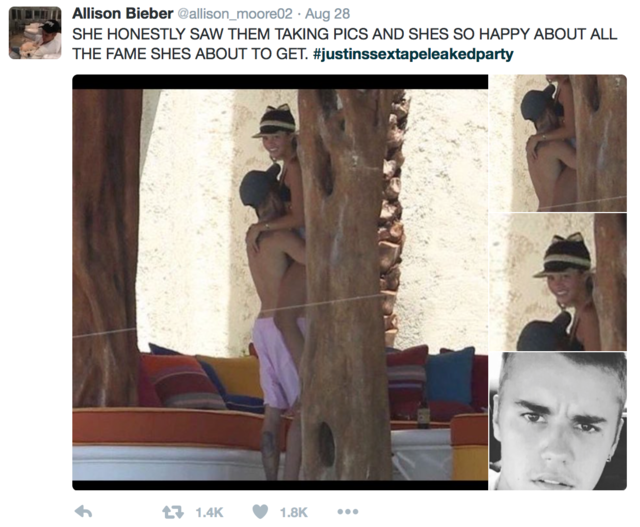Open the @allison_moore02 handle link
Screen dimensions: 640x527
point(236,14)
